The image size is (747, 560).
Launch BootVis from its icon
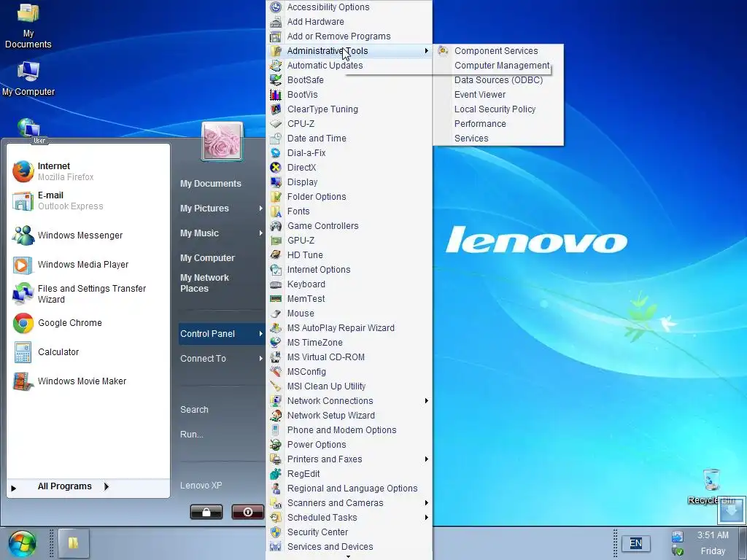[276, 95]
